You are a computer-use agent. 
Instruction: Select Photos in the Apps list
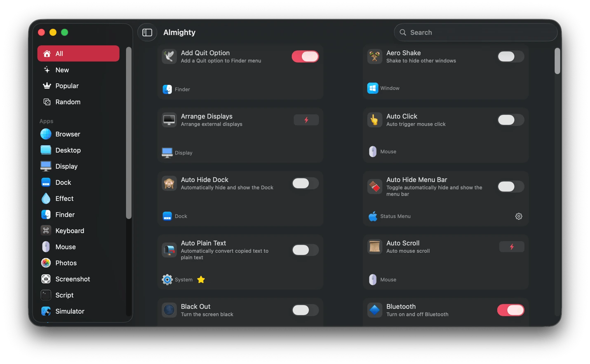coord(78,263)
